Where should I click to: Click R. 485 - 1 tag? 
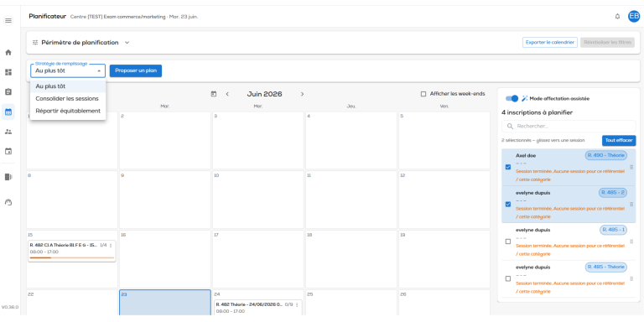[x=613, y=230]
